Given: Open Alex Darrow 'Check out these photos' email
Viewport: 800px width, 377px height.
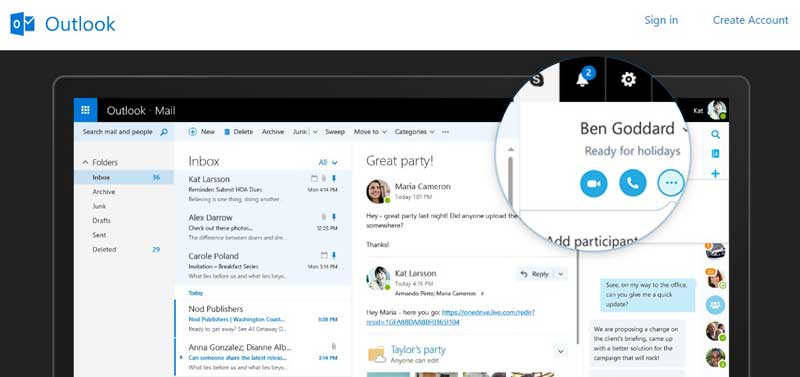Looking at the screenshot, I should coord(263,227).
